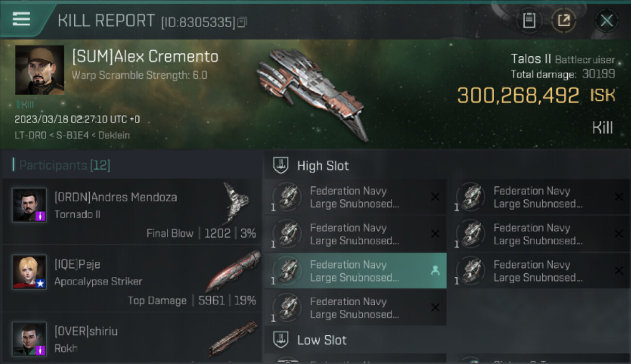Select shiriu's character portrait

coord(29,339)
